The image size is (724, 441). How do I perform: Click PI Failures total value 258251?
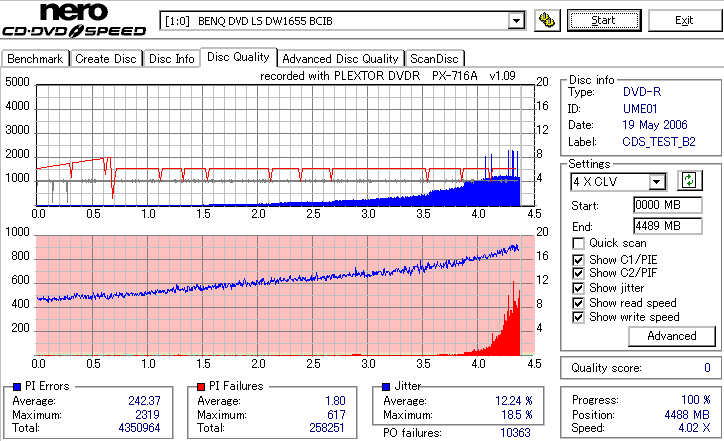click(x=327, y=428)
